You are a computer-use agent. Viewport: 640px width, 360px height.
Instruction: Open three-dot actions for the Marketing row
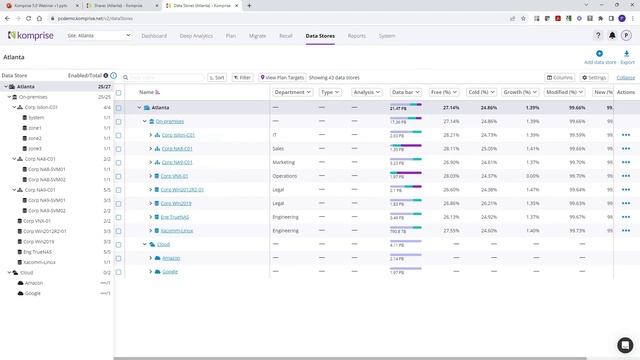pyautogui.click(x=626, y=162)
